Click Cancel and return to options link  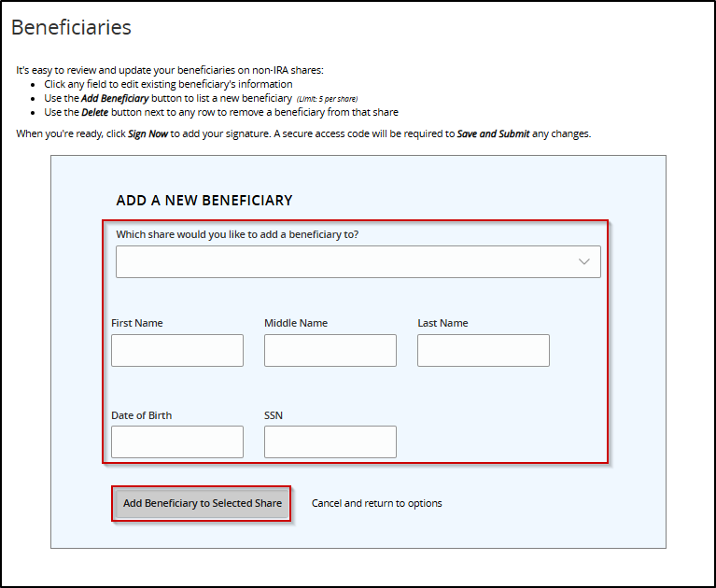[x=376, y=503]
